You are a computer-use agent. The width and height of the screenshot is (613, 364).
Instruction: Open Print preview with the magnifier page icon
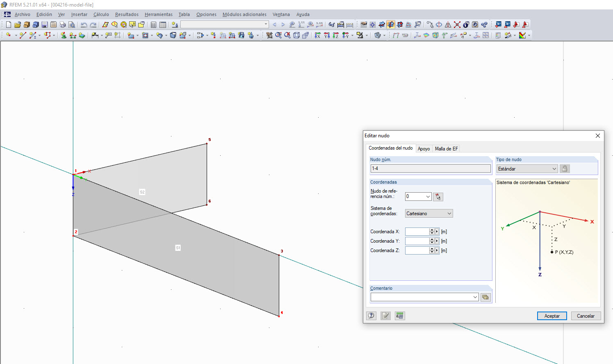coord(71,25)
